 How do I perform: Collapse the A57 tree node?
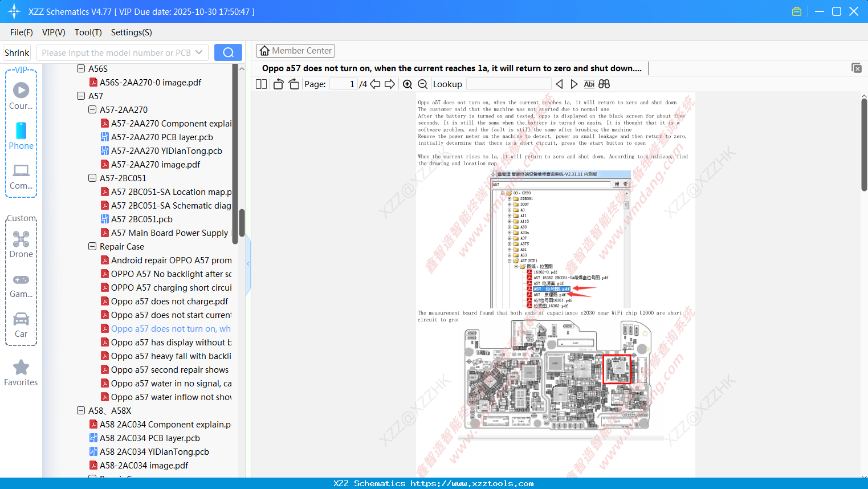click(81, 96)
